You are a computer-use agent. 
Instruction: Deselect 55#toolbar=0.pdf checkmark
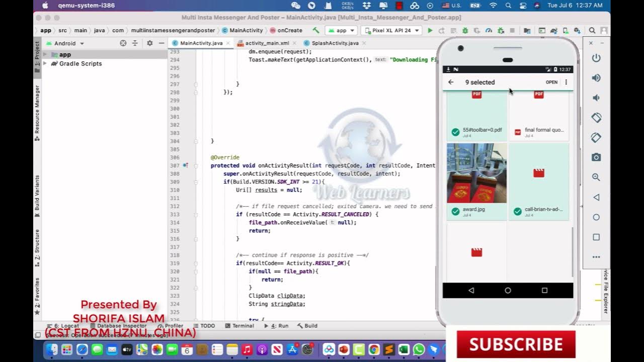pos(455,132)
